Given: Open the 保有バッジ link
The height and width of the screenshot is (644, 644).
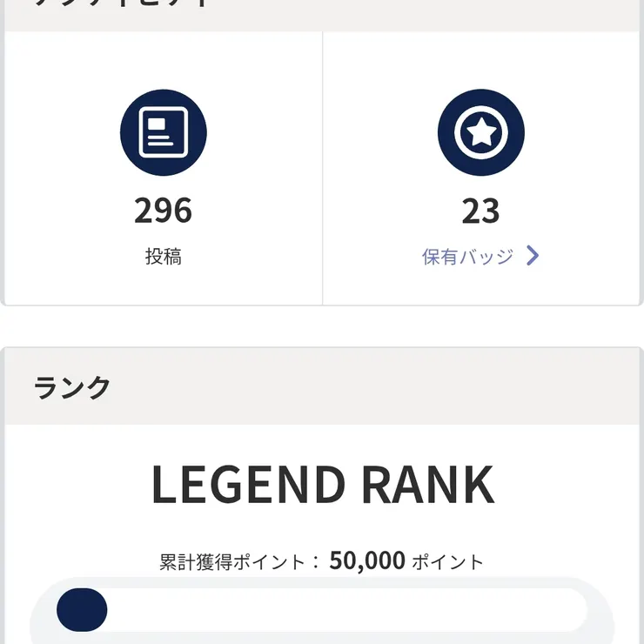Looking at the screenshot, I should tap(480, 256).
